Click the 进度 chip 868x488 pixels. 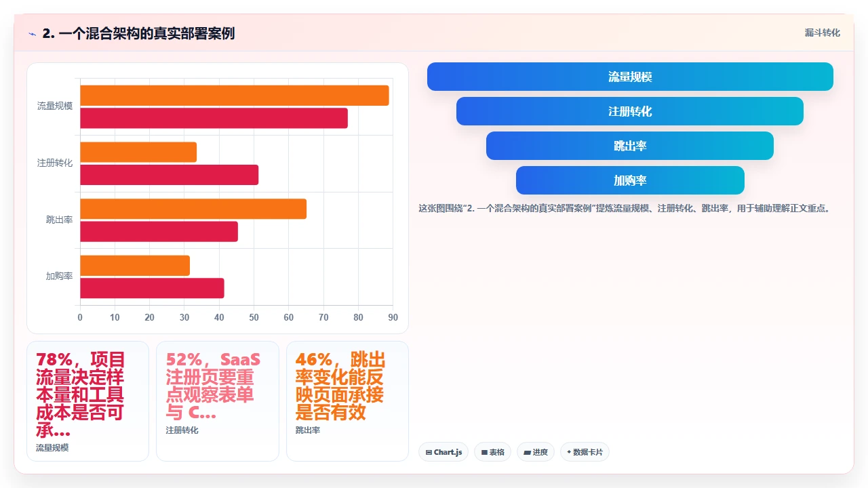pyautogui.click(x=536, y=452)
